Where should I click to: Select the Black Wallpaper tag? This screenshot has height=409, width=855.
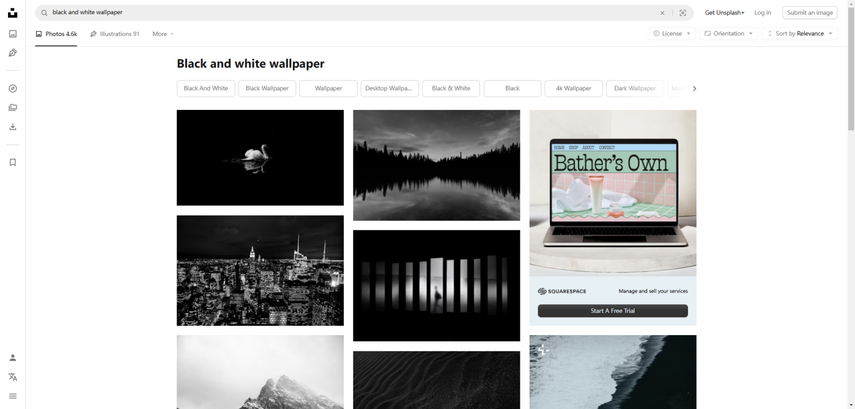267,88
